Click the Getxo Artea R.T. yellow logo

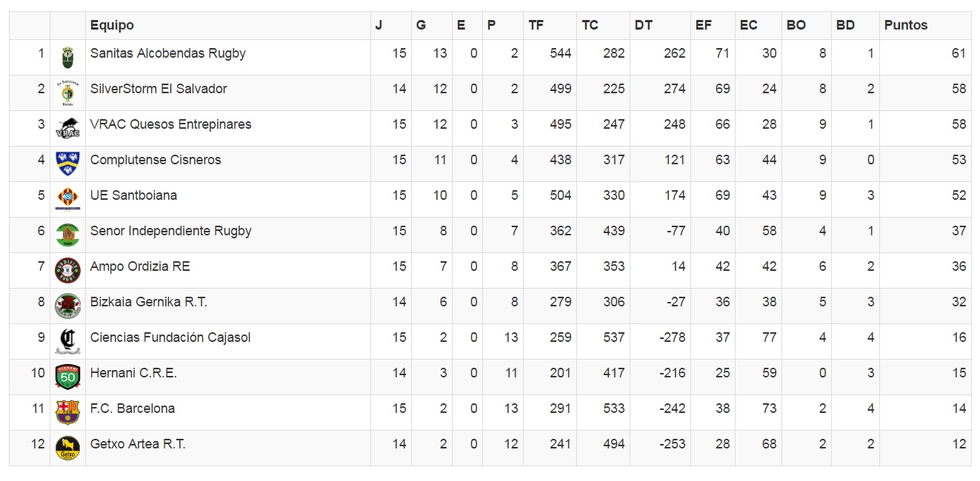[x=67, y=448]
